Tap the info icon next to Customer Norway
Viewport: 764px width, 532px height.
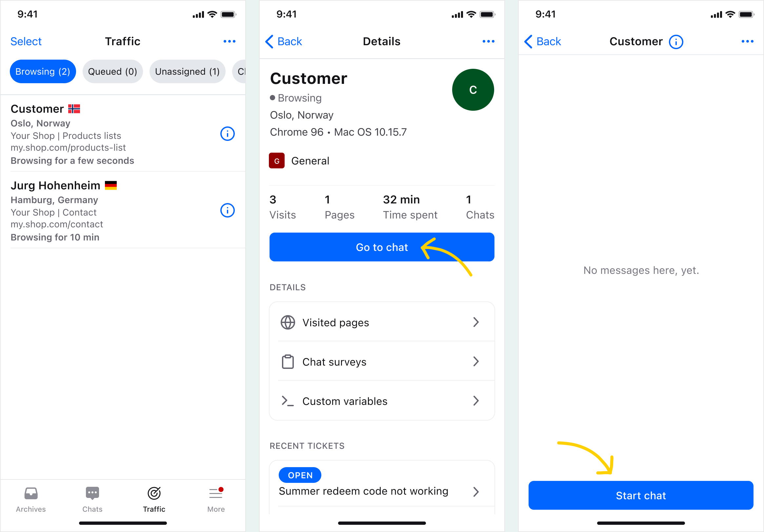click(x=227, y=135)
